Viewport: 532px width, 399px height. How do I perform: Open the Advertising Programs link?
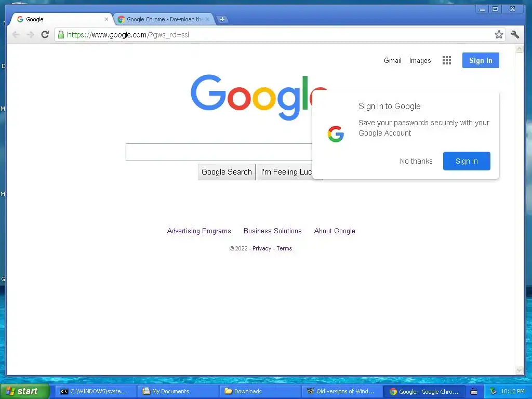coord(199,231)
